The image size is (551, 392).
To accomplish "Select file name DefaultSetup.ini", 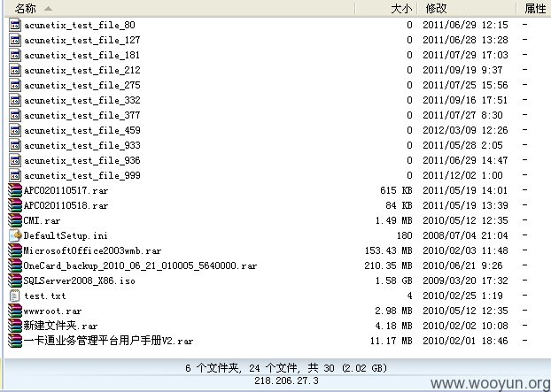I will click(66, 235).
